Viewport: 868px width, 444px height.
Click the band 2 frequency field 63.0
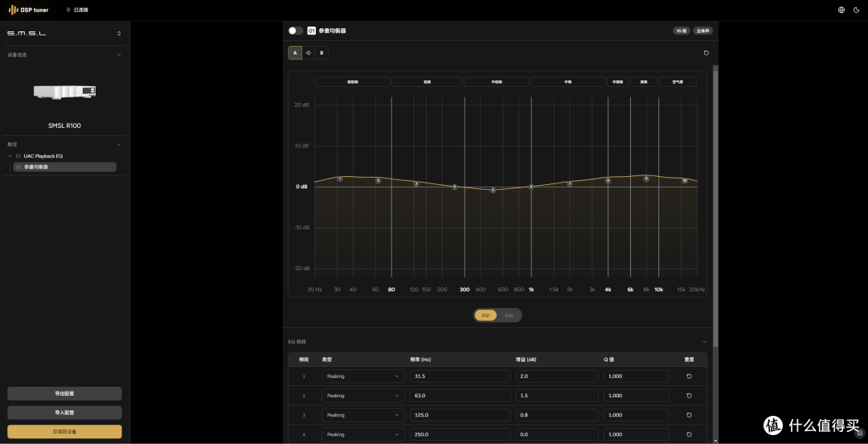click(x=460, y=396)
